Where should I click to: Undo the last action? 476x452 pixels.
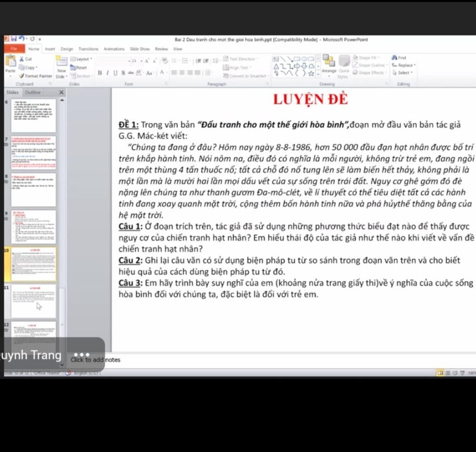pos(21,39)
